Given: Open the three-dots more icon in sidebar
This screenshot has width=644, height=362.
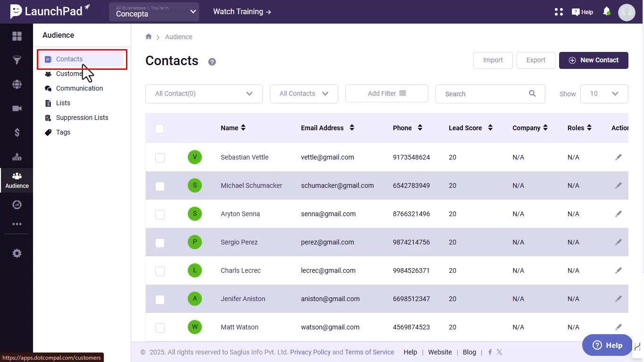Looking at the screenshot, I should pyautogui.click(x=17, y=224).
